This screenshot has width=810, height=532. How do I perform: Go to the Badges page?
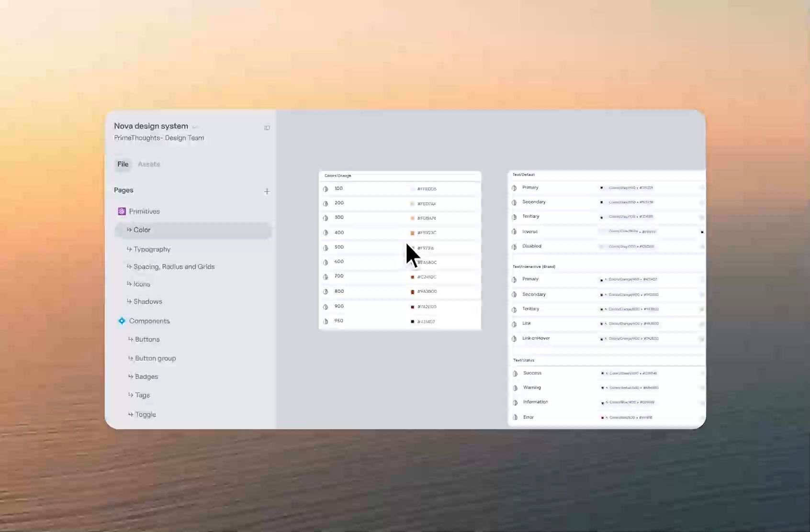[146, 377]
